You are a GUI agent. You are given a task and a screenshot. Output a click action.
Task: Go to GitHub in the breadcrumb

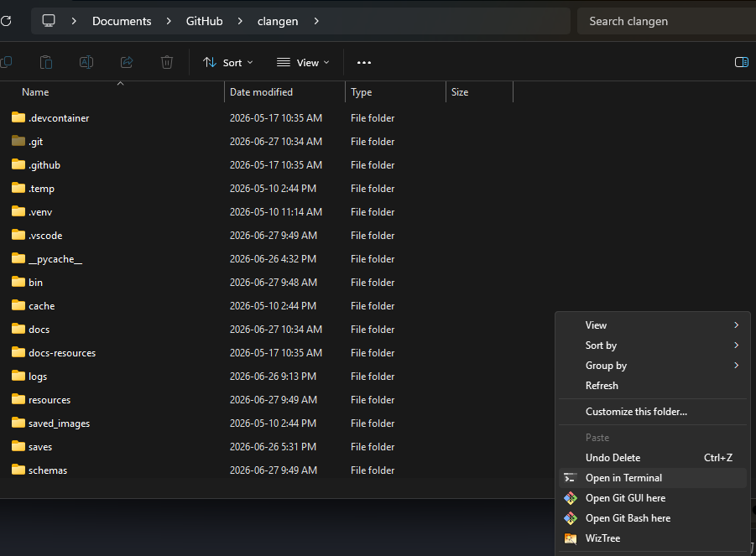(x=205, y=21)
